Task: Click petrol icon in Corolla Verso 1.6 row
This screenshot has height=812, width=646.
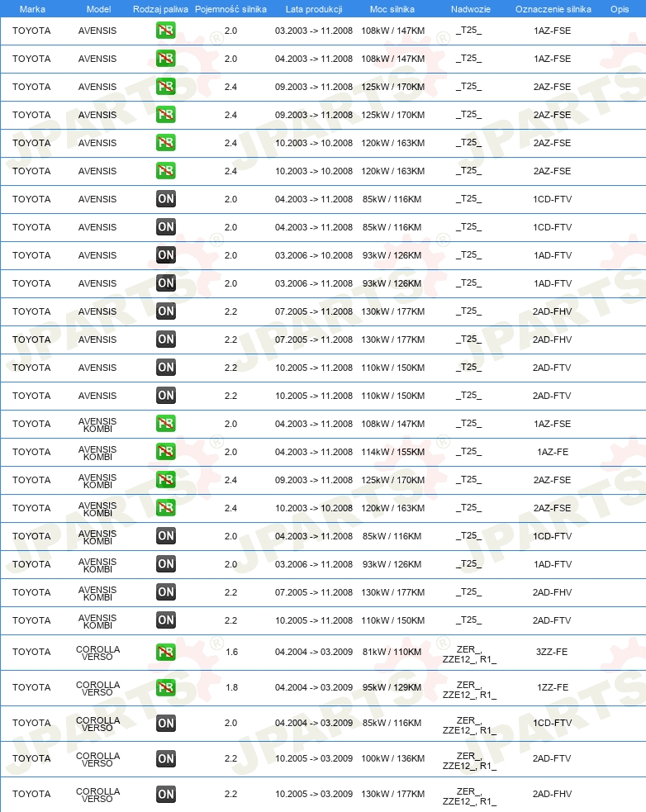Action: (x=166, y=652)
